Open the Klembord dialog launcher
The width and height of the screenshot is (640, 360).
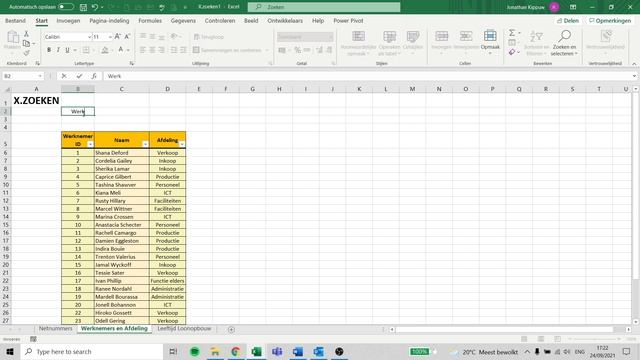coord(37,64)
